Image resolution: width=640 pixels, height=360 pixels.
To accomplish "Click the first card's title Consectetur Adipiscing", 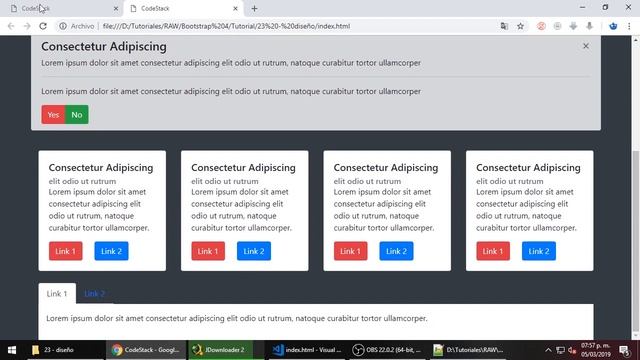I will click(101, 168).
